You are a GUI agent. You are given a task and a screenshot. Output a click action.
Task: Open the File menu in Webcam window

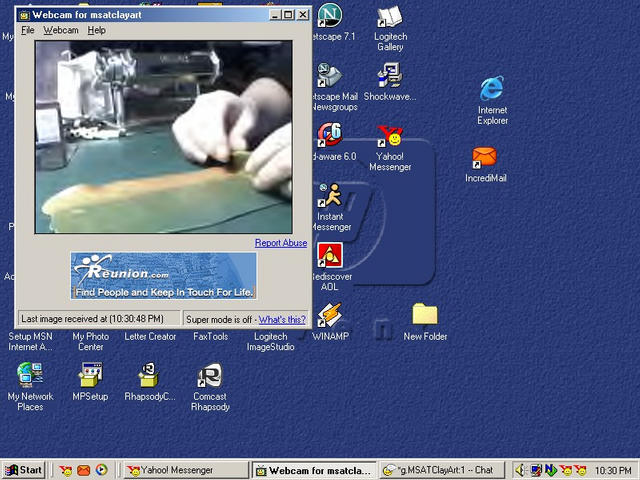click(x=28, y=30)
